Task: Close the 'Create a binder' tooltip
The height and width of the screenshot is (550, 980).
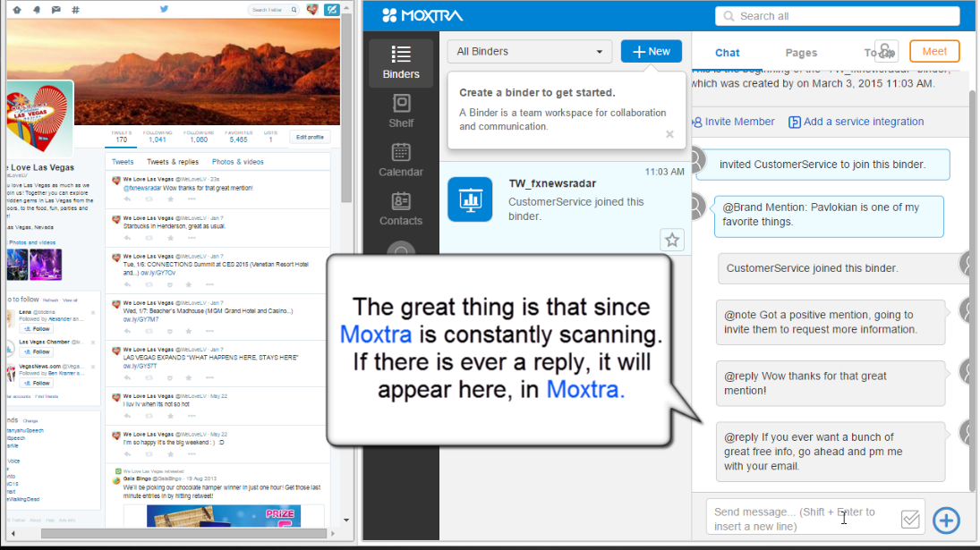Action: (669, 134)
